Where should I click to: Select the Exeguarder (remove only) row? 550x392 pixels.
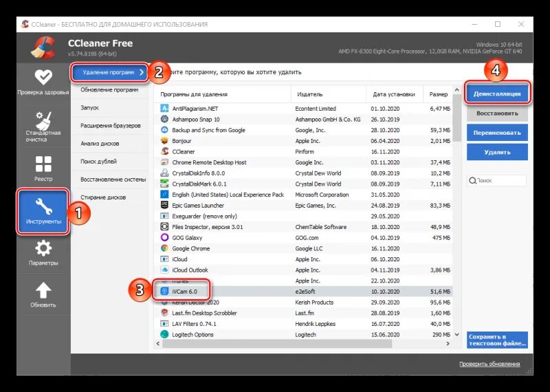[303, 216]
